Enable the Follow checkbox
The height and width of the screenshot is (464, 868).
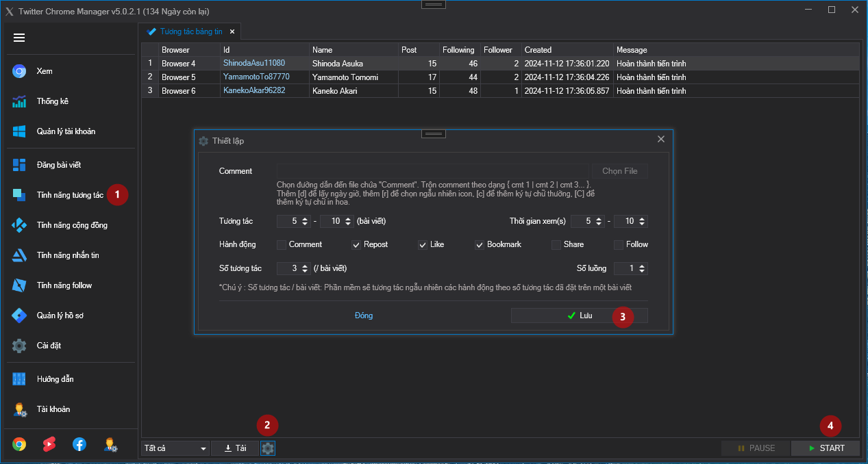tap(619, 244)
